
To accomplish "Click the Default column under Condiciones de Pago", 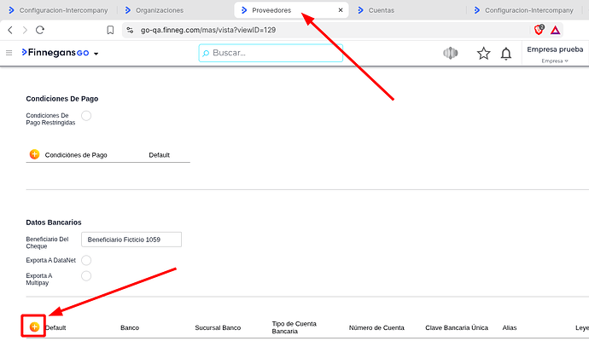I will pos(159,155).
